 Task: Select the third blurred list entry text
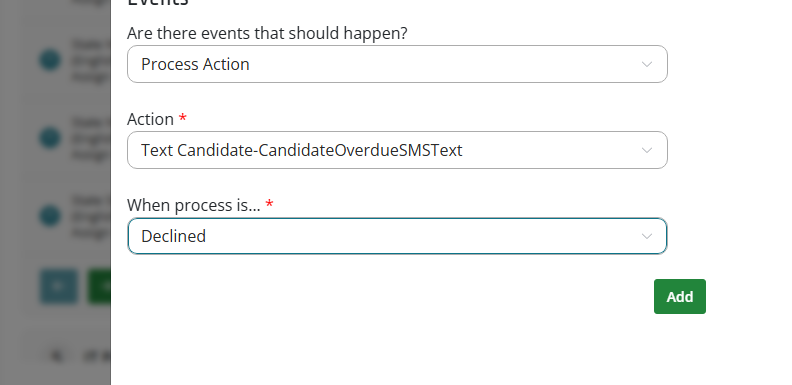pyautogui.click(x=91, y=216)
